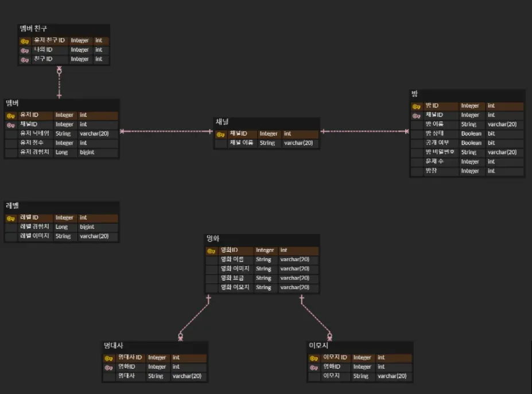This screenshot has width=532, height=394.
Task: Select the 레벨 경험치 column name
Action: pyautogui.click(x=34, y=227)
